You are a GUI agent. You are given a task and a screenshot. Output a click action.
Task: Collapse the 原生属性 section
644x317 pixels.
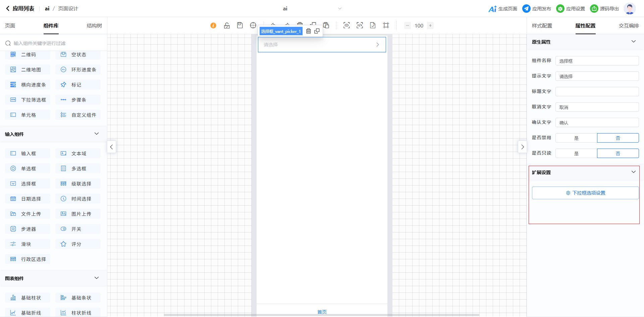(633, 42)
